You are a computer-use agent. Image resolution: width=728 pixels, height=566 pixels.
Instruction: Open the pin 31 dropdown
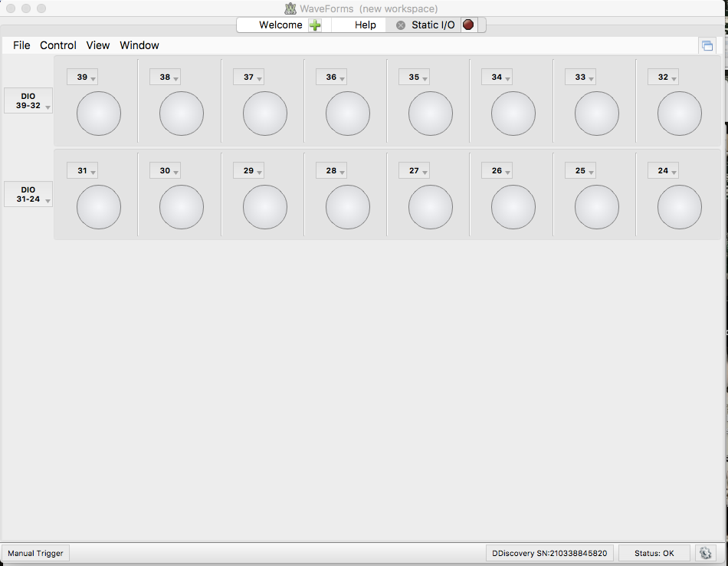[x=82, y=170]
